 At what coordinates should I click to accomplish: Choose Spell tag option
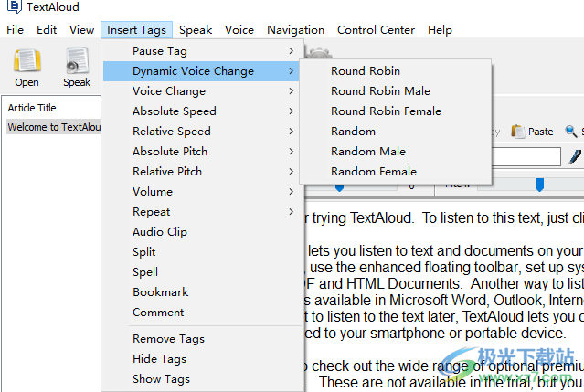pos(201,272)
